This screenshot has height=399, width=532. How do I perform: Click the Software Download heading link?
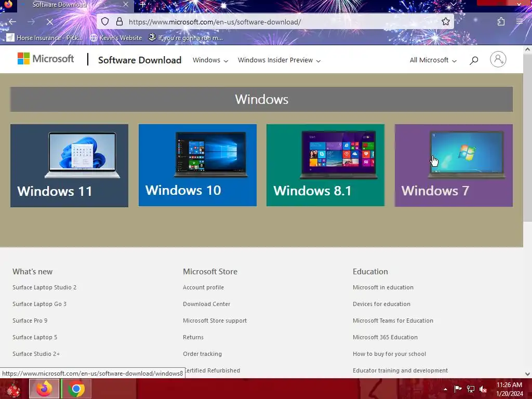(140, 60)
